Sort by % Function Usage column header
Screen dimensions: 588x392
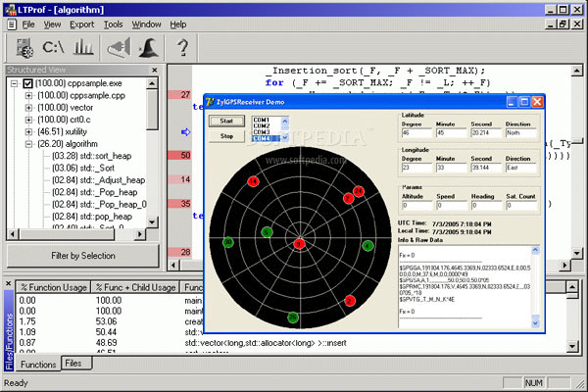(x=54, y=287)
